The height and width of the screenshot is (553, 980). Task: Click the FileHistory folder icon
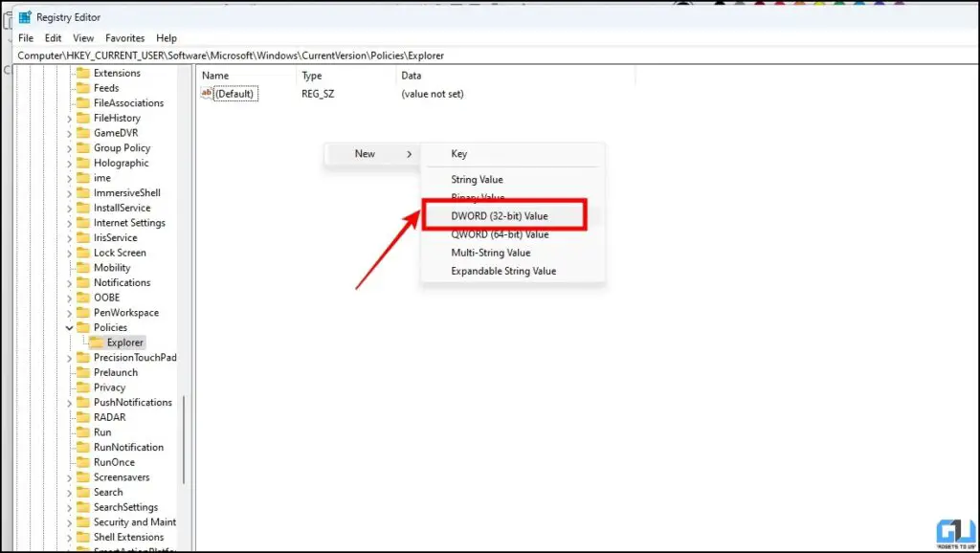pos(83,118)
